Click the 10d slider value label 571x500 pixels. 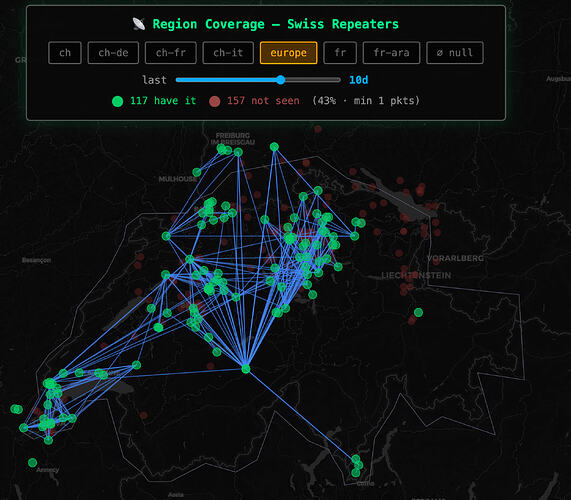[359, 80]
